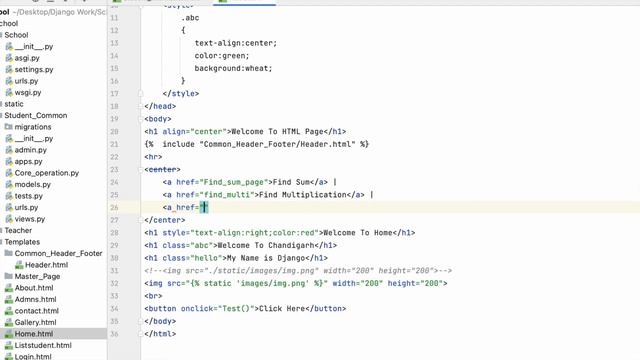Toggle fold marker at closing center tag line 27

[141, 220]
